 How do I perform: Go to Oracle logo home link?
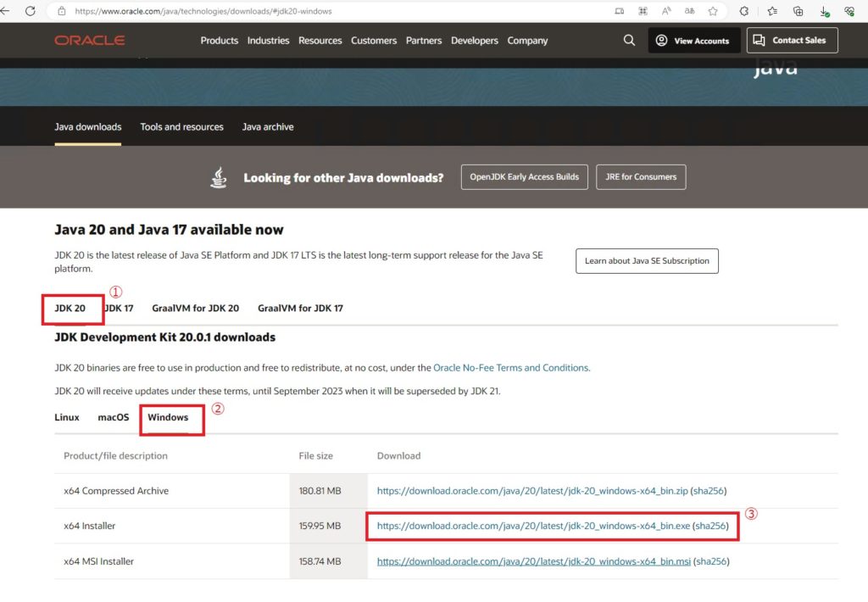point(90,40)
